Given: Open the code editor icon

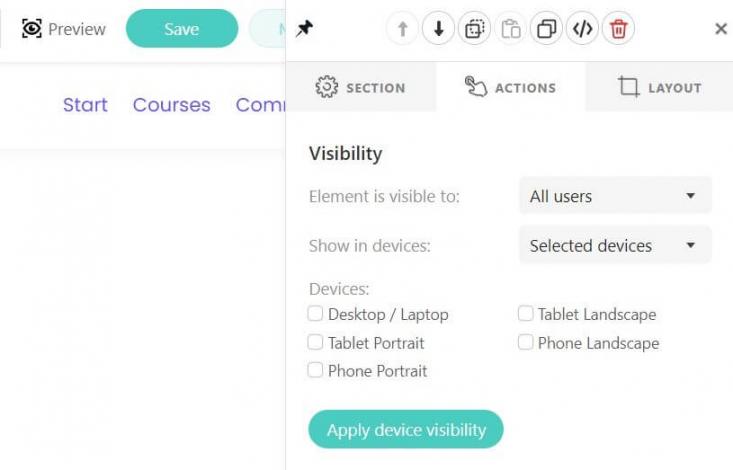Looking at the screenshot, I should (x=582, y=29).
